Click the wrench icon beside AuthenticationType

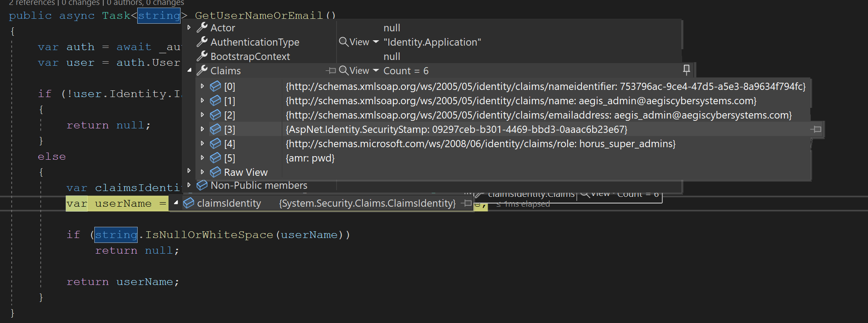coord(202,42)
